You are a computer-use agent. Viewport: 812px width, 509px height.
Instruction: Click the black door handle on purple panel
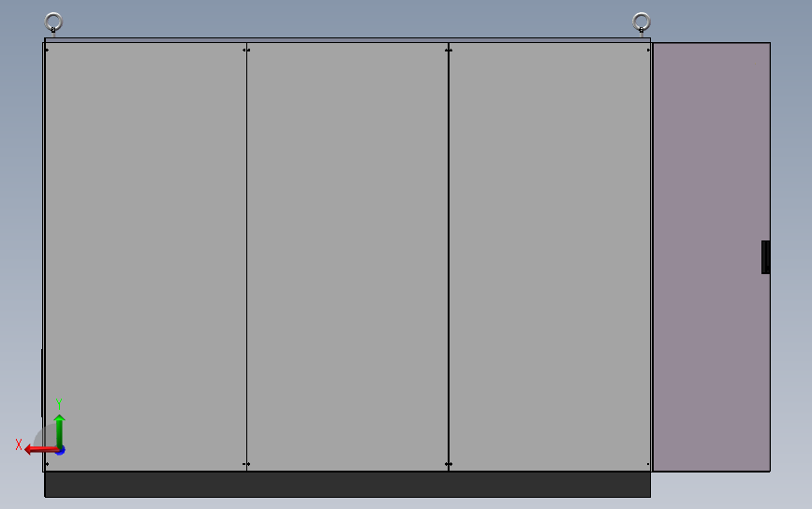coord(765,257)
